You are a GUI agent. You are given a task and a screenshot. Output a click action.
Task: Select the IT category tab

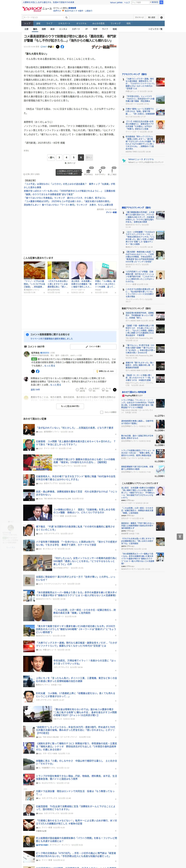click(86, 29)
